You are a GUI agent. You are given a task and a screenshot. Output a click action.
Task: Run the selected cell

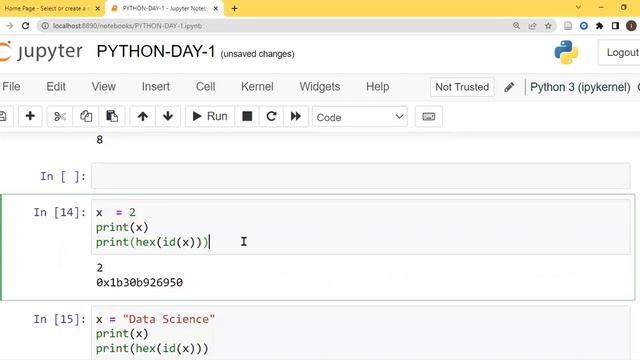[x=210, y=116]
